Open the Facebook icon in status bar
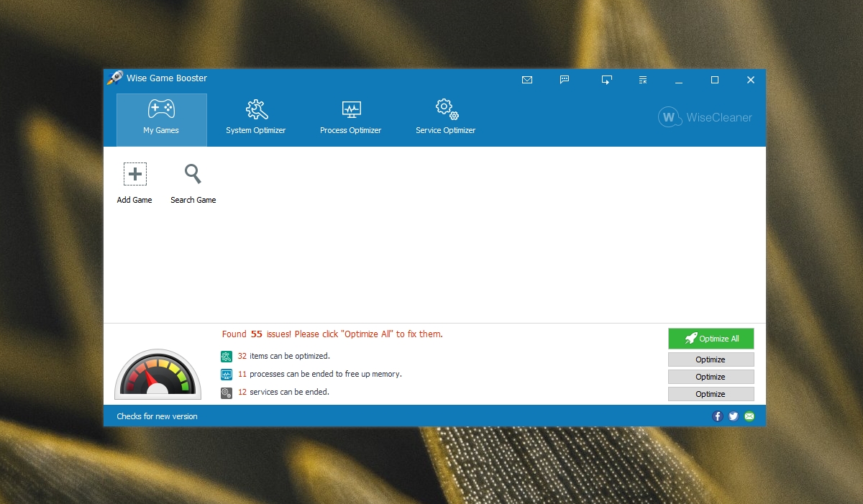This screenshot has height=504, width=863. tap(717, 416)
